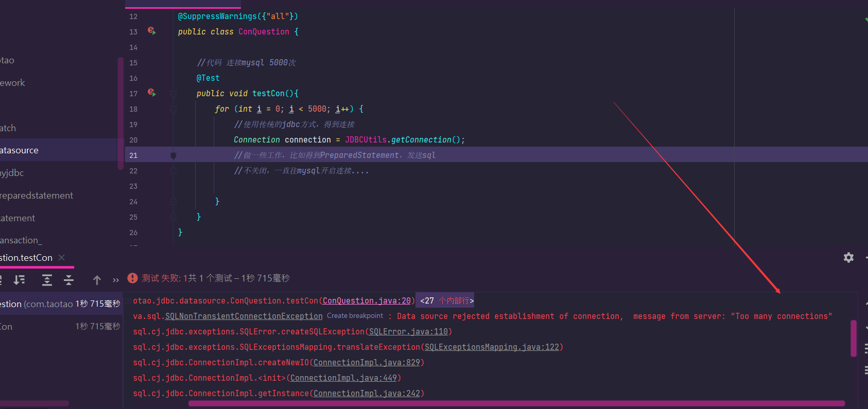
Task: Click the Connection type on line 20
Action: (257, 139)
